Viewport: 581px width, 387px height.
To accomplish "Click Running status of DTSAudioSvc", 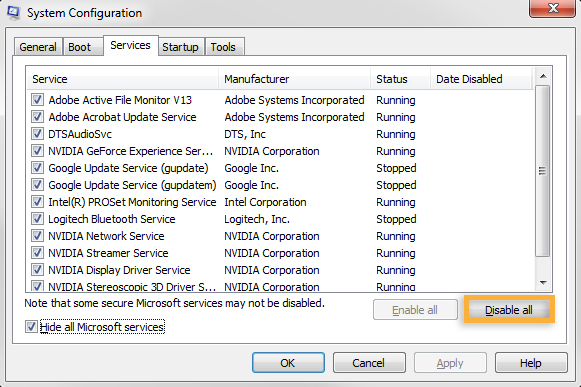I will [x=396, y=134].
